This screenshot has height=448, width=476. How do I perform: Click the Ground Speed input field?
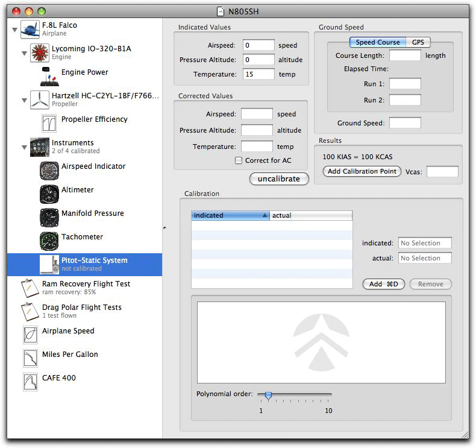[x=406, y=123]
